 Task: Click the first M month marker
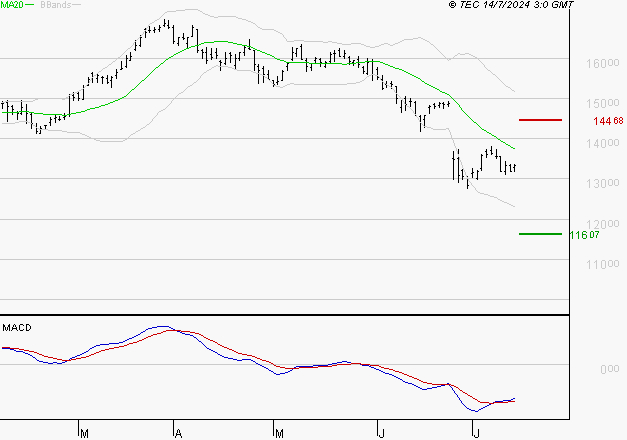(84, 433)
